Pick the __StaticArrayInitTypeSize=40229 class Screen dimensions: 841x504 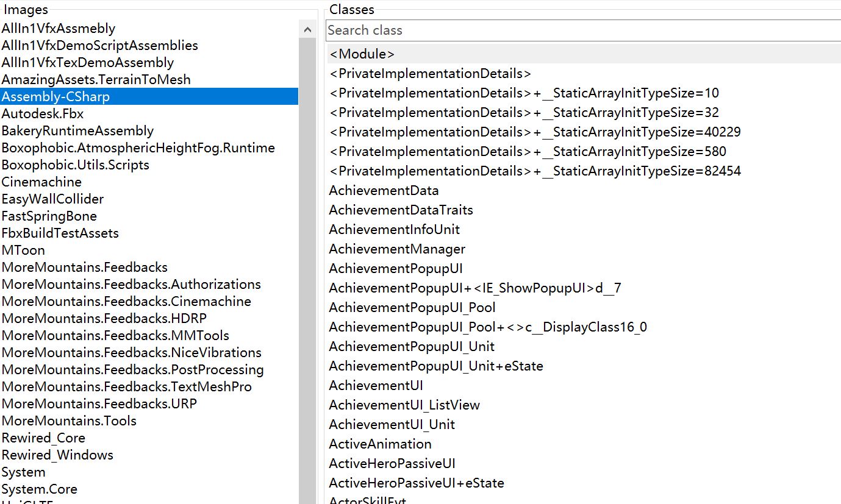(584, 132)
